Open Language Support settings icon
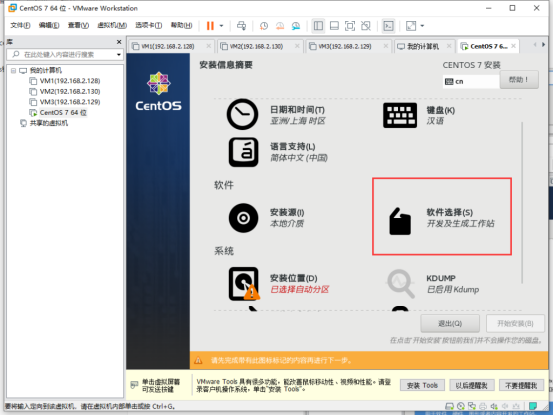The image size is (553, 416). point(243,152)
